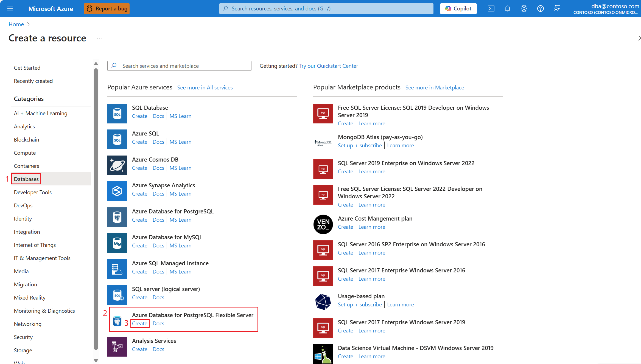Click the SQL Database service icon
The height and width of the screenshot is (364, 641).
[117, 113]
